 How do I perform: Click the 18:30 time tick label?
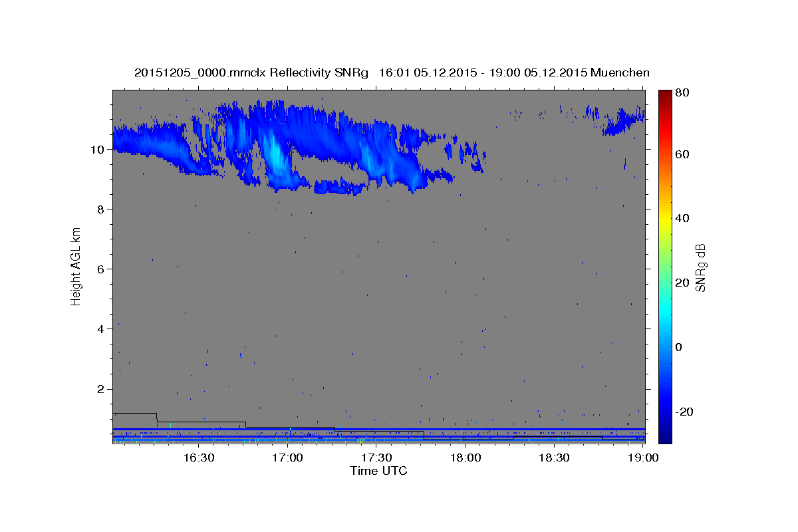553,458
